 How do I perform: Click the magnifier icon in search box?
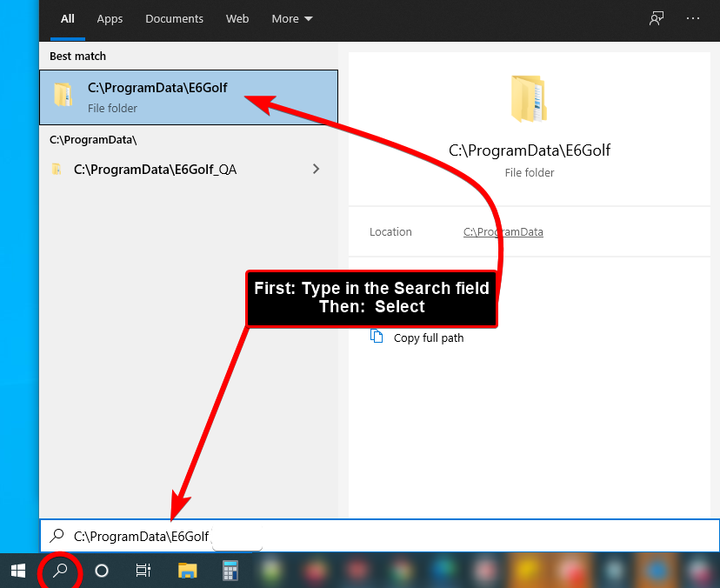point(57,535)
